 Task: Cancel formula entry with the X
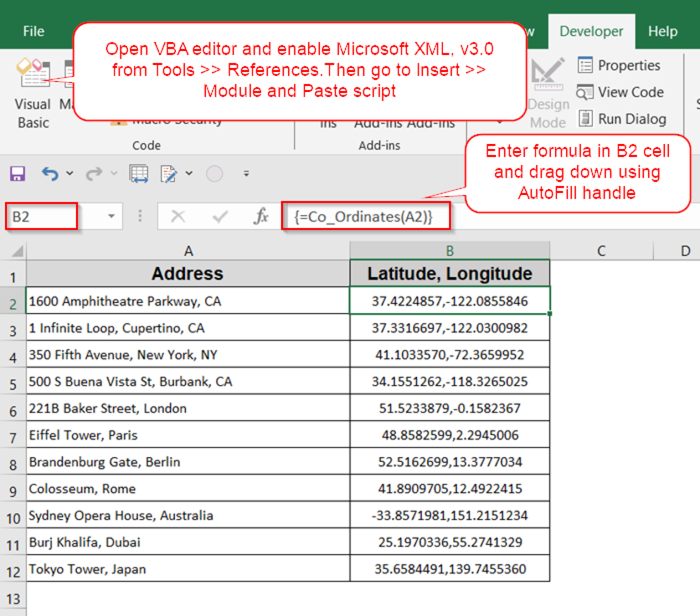(179, 216)
